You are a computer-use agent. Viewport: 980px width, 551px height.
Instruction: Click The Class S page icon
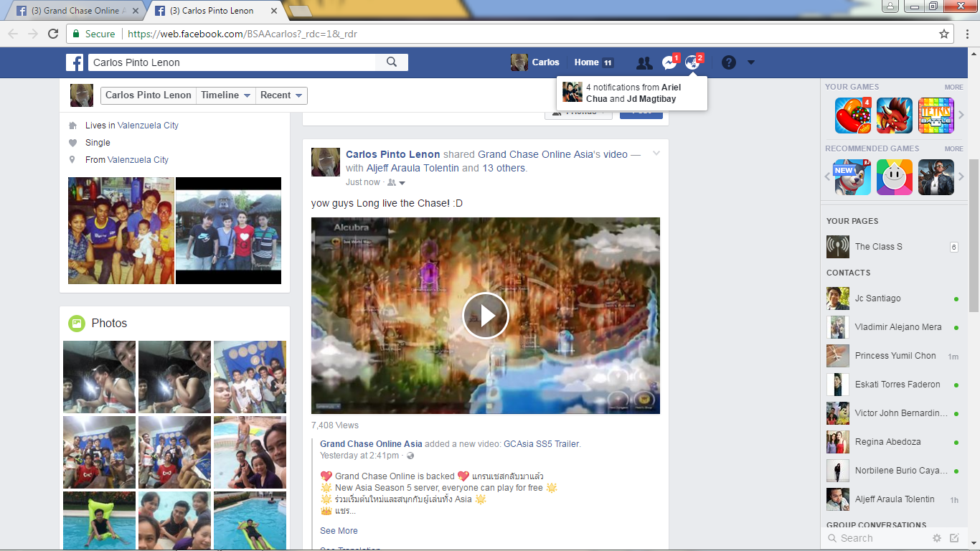[838, 247]
